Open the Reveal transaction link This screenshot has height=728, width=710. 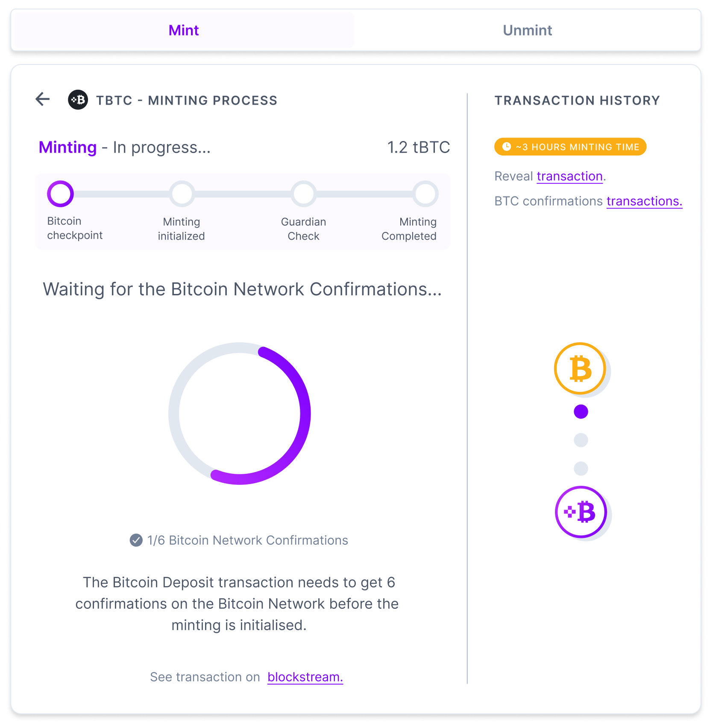click(x=569, y=176)
